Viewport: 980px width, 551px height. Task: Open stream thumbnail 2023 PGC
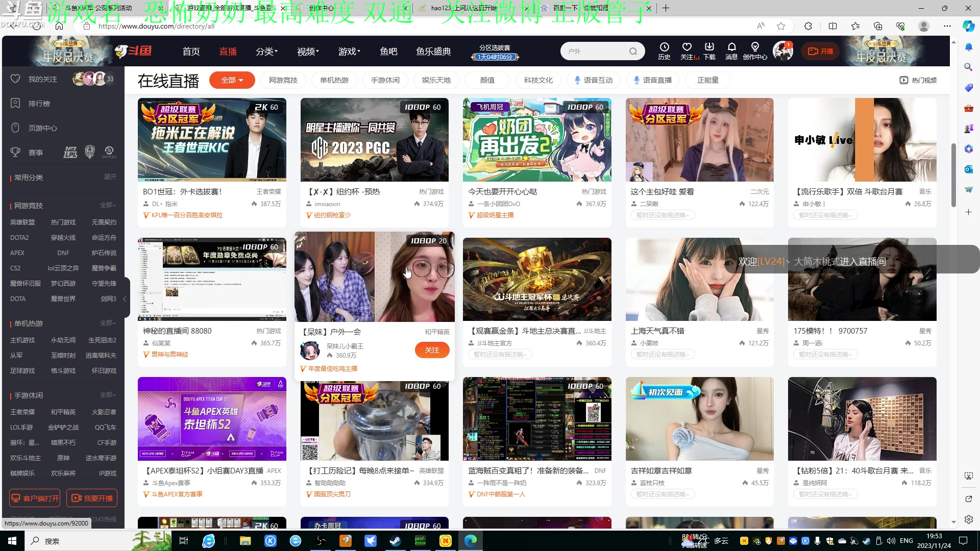tap(374, 140)
